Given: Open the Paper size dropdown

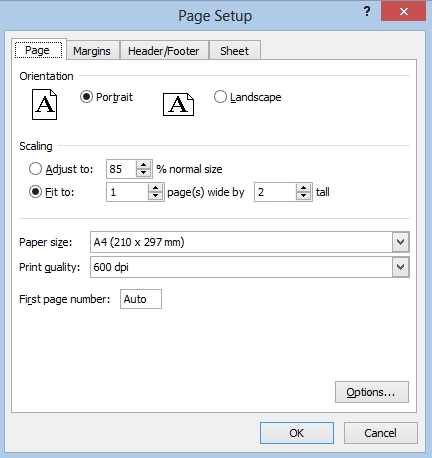Looking at the screenshot, I should coord(400,242).
